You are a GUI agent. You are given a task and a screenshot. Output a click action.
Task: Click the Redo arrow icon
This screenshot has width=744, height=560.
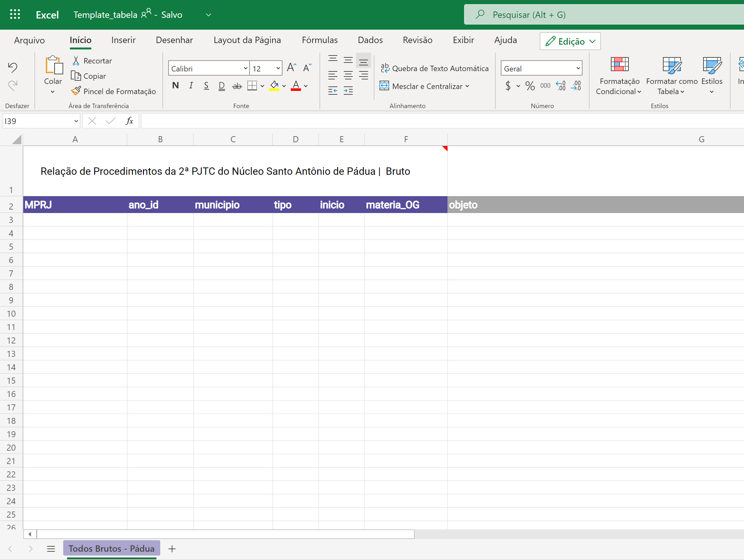point(13,85)
